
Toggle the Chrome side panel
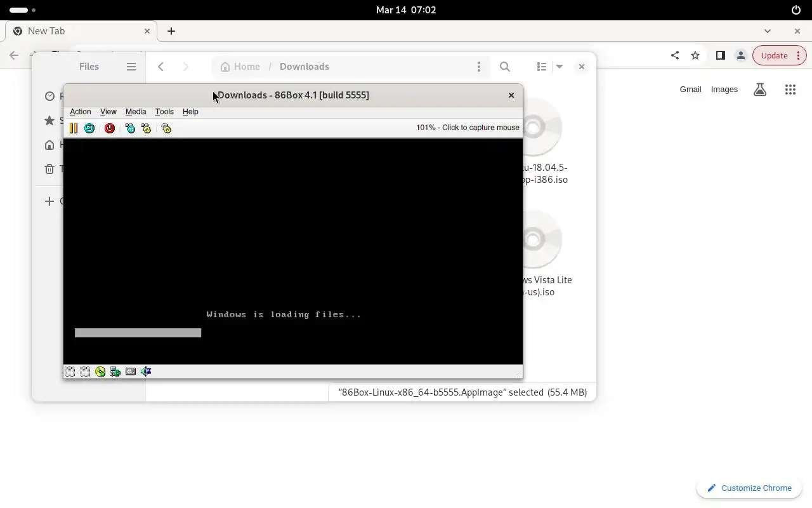(720, 55)
